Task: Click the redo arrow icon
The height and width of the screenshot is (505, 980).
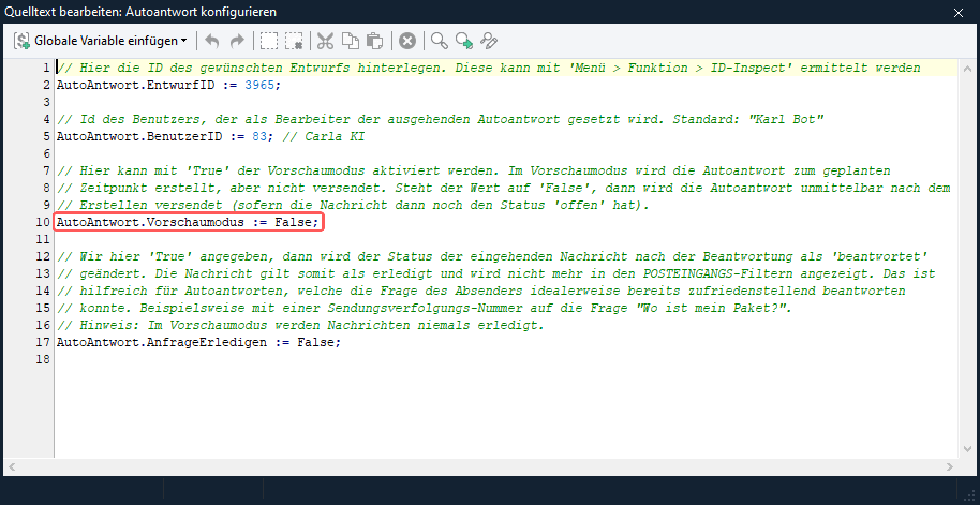Action: 236,41
